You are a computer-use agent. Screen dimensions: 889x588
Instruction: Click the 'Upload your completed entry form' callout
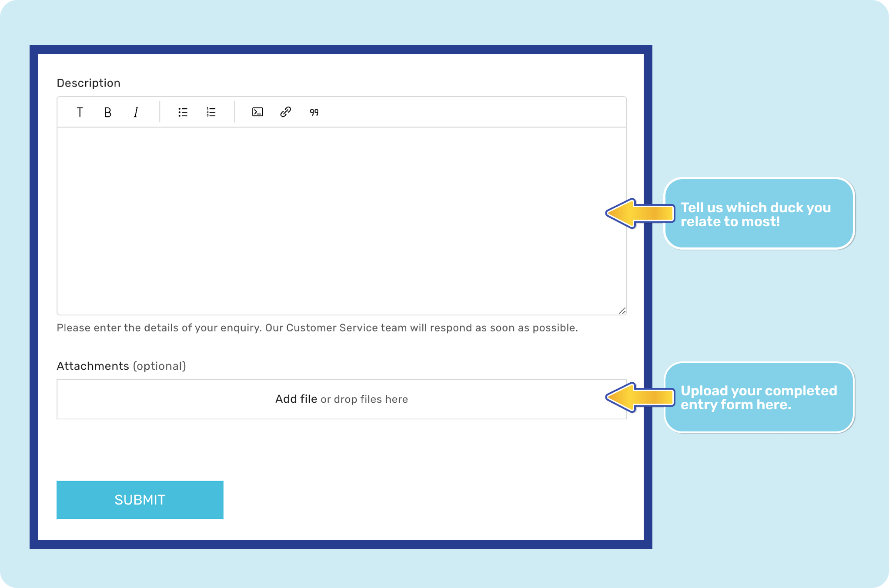click(x=759, y=398)
